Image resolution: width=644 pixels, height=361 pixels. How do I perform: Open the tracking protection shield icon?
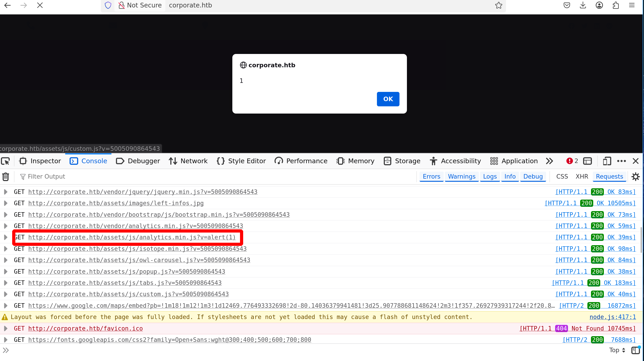click(108, 5)
